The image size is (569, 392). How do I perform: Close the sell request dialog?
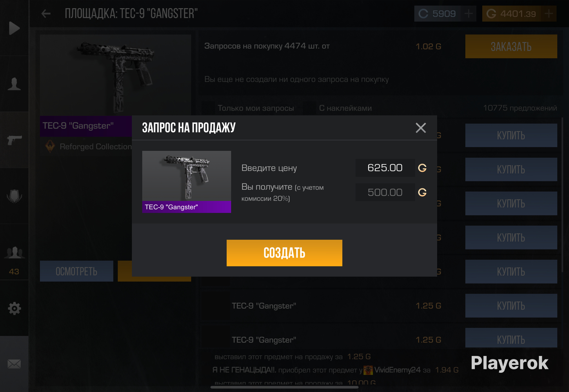[x=421, y=127]
